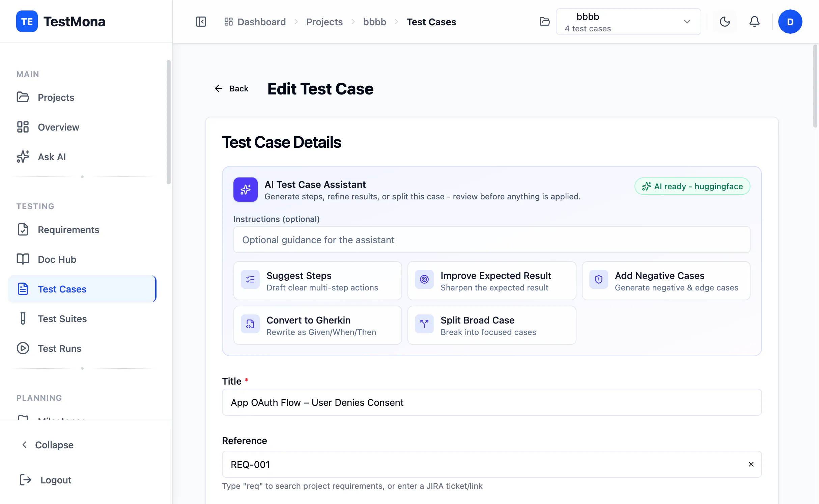
Task: Open Ask AI in the sidebar
Action: pos(82,157)
